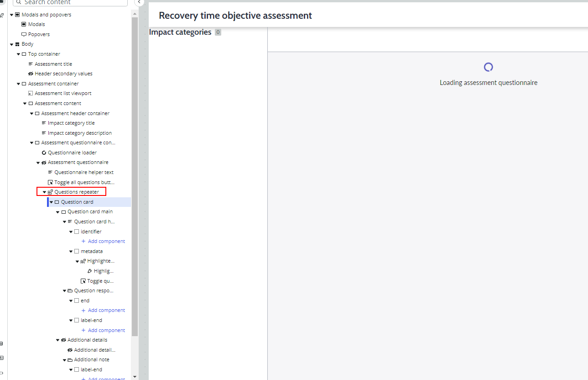Collapse the Assessment header container node

[31, 113]
